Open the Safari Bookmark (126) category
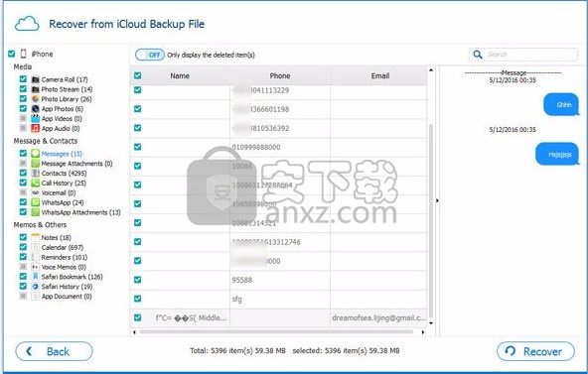This screenshot has width=588, height=374. coord(72,277)
